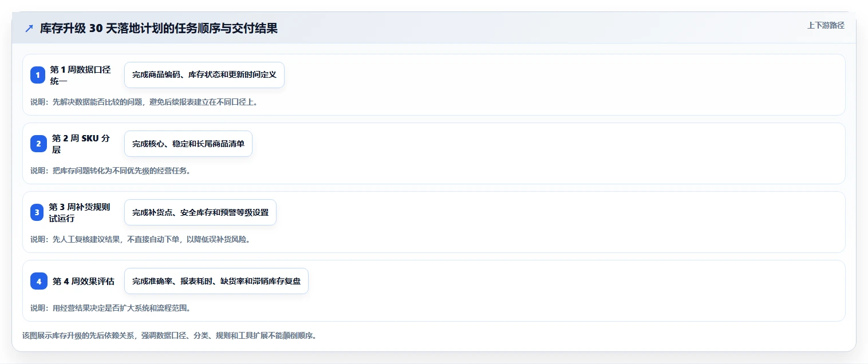The image size is (868, 364).
Task: Click the 第 4 周效果评估 label
Action: click(x=84, y=281)
